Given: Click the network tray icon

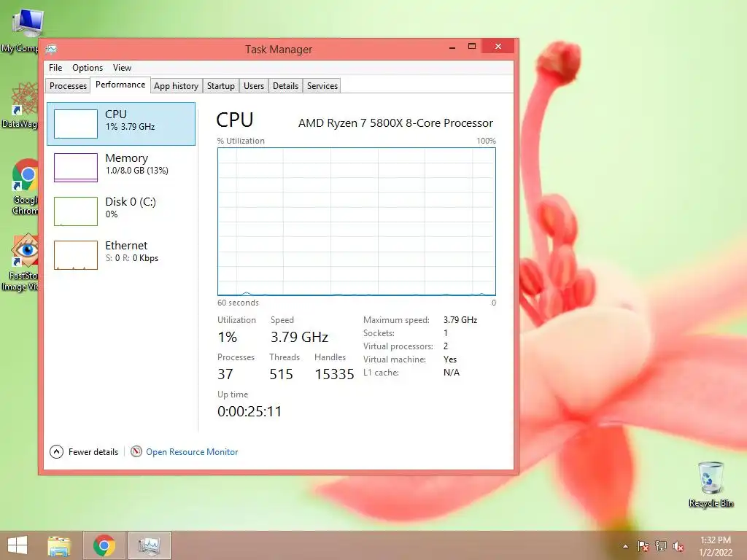Looking at the screenshot, I should [x=660, y=545].
